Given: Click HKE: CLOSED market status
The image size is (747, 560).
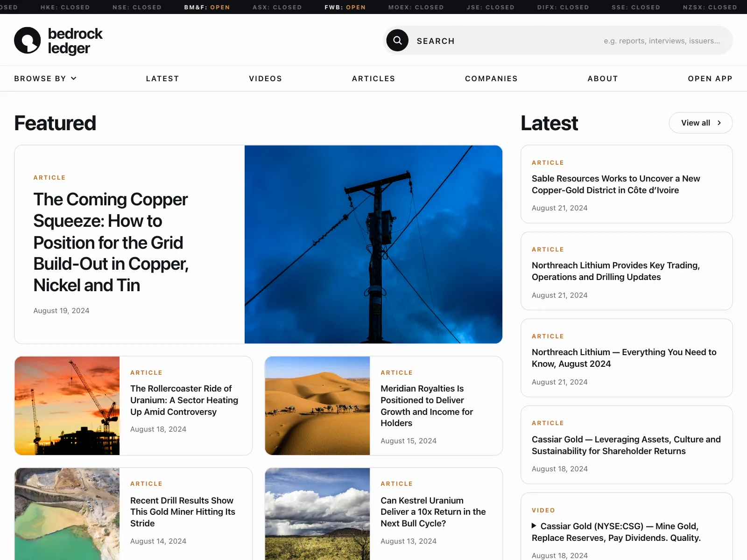Looking at the screenshot, I should coord(65,7).
